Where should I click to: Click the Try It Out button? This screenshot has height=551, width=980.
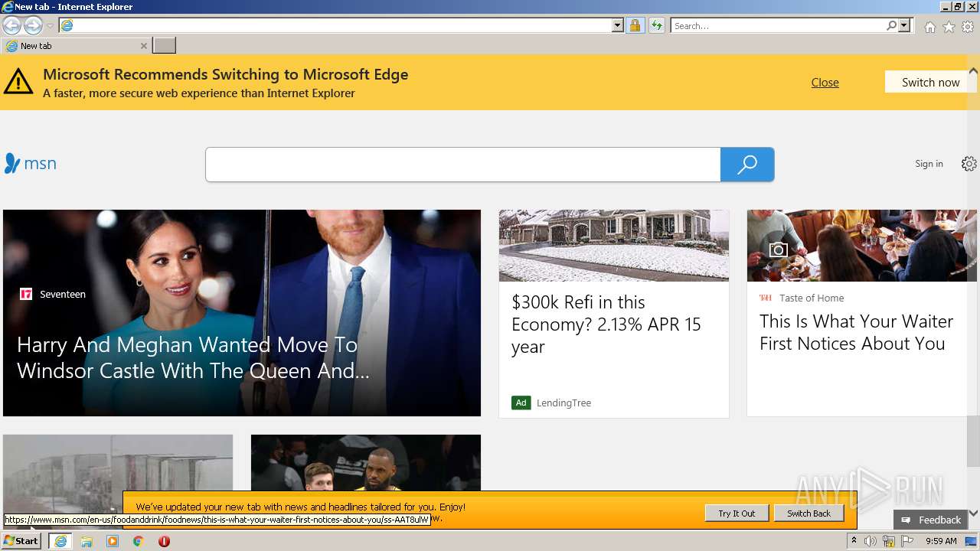click(737, 514)
